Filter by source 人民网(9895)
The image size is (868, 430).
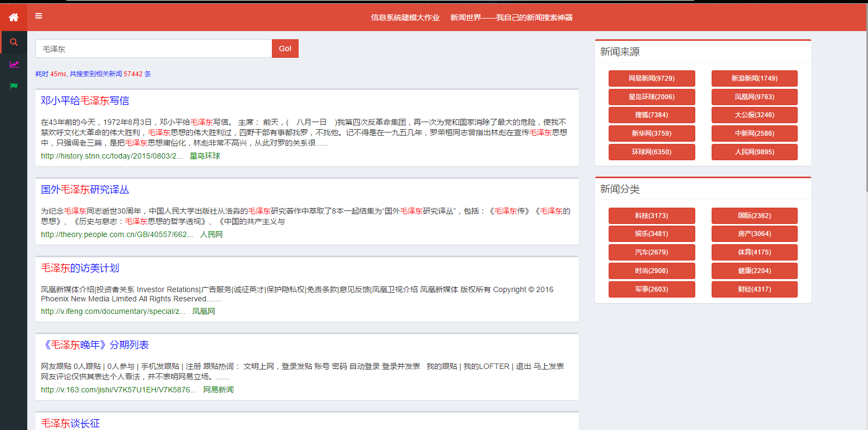click(x=755, y=152)
